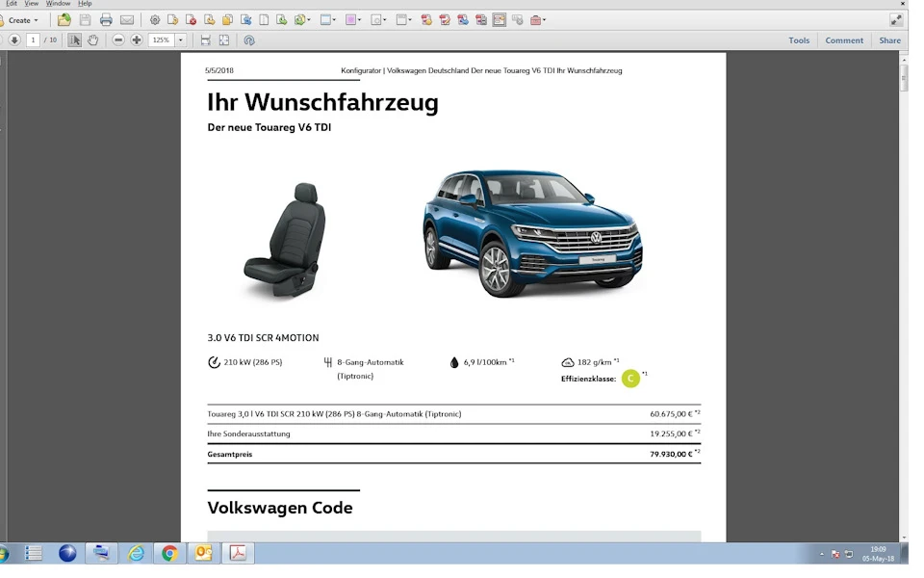
Task: Expand the Create dropdown
Action: (23, 20)
